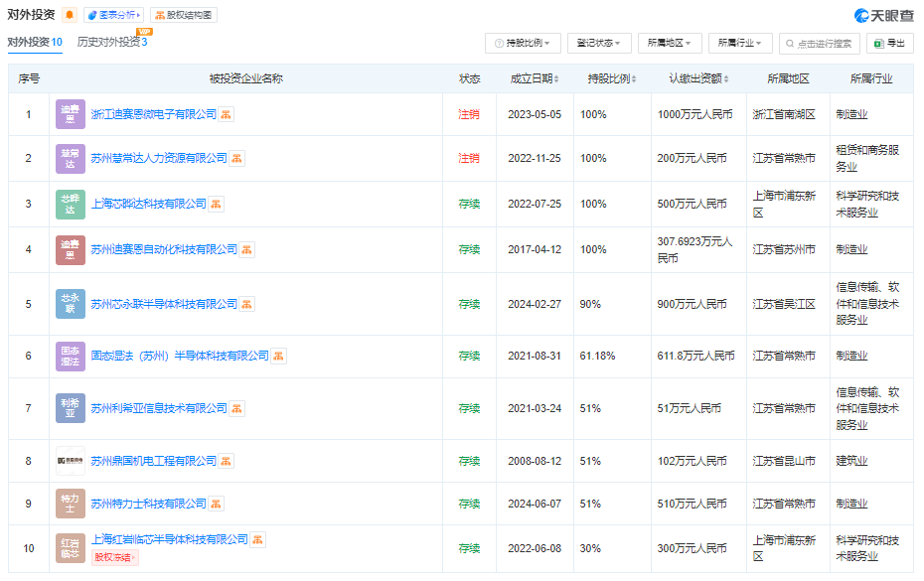
Task: Select the 对外投资 tab
Action: (35, 43)
